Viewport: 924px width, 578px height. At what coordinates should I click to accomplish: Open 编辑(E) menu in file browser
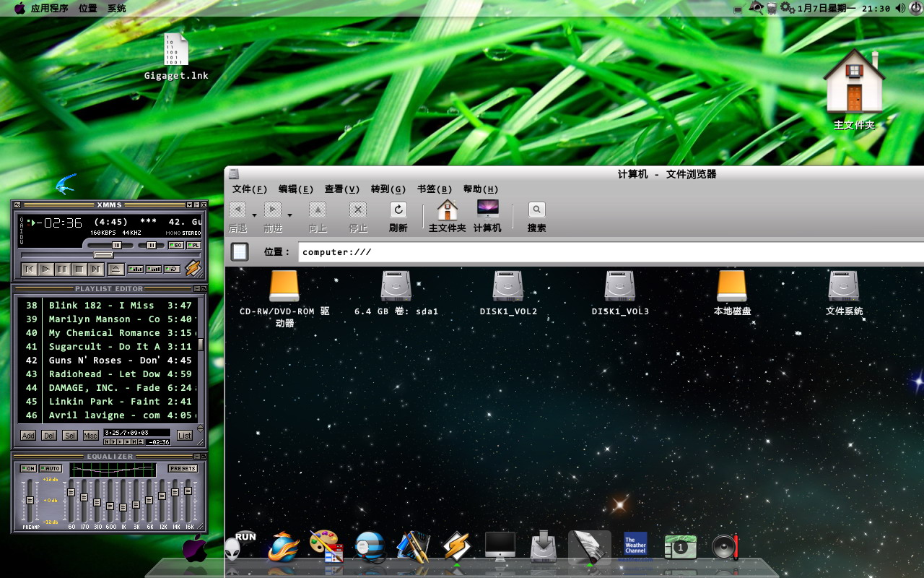click(296, 189)
